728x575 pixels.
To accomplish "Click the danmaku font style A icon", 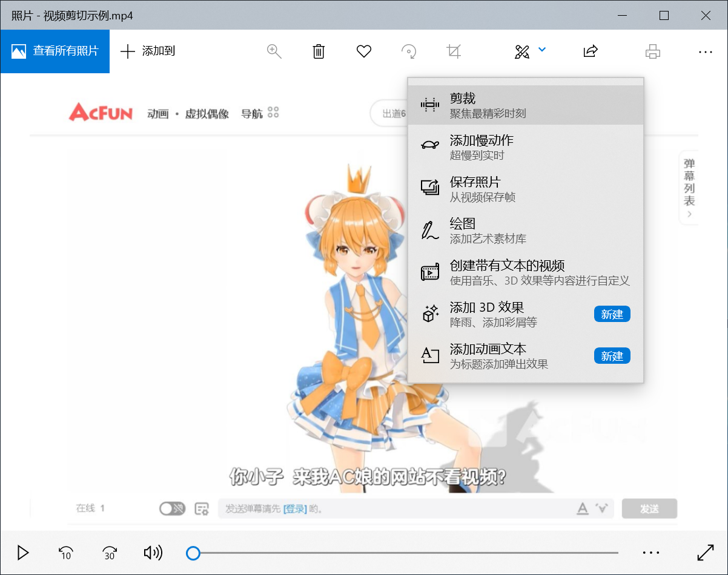I will click(582, 508).
